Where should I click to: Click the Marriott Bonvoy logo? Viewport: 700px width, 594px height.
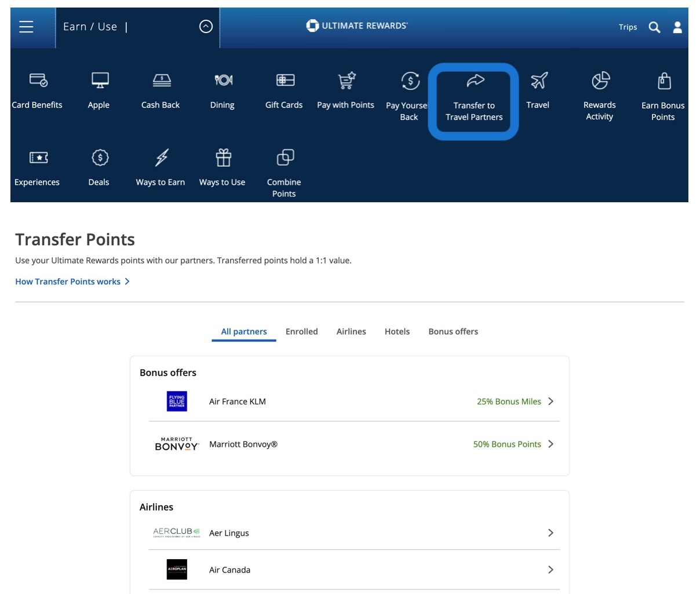click(x=177, y=444)
